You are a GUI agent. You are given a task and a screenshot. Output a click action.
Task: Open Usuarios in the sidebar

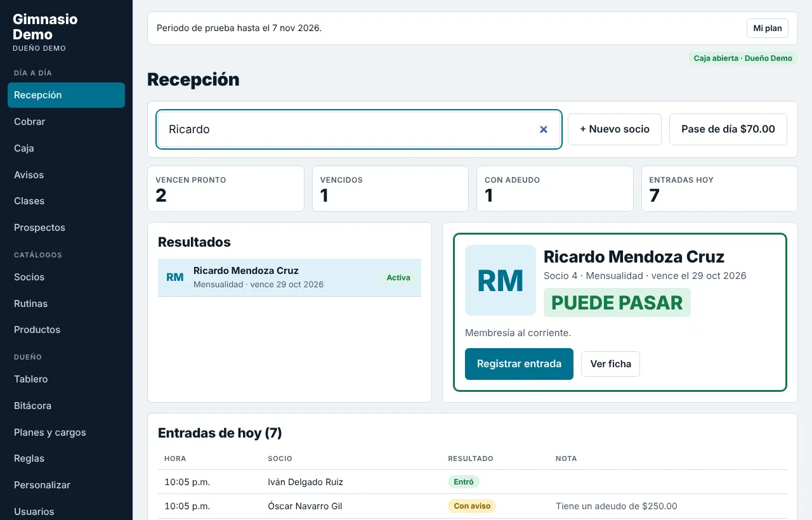tap(66, 512)
